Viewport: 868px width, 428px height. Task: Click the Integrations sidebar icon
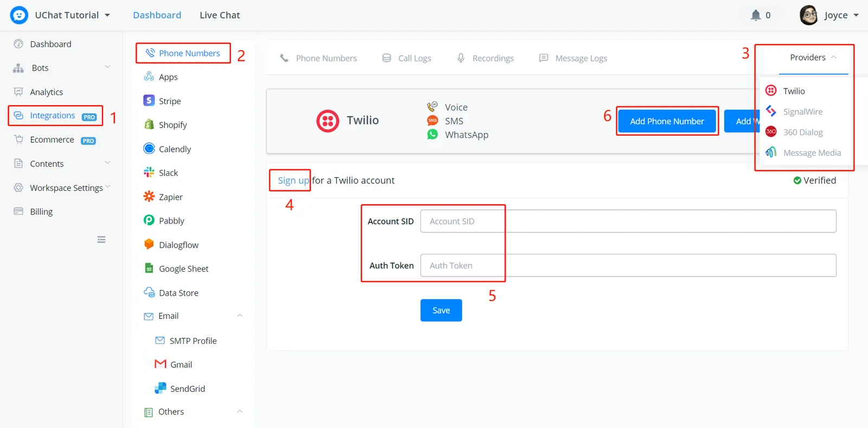click(18, 116)
